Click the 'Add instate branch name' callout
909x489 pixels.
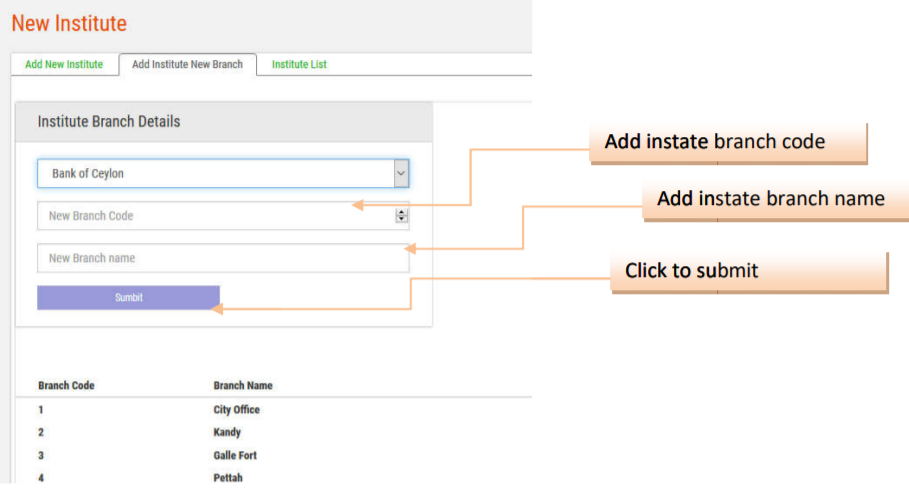772,199
